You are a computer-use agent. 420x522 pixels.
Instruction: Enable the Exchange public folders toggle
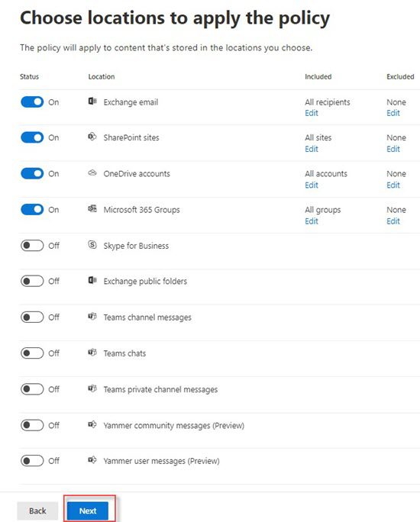click(x=32, y=281)
